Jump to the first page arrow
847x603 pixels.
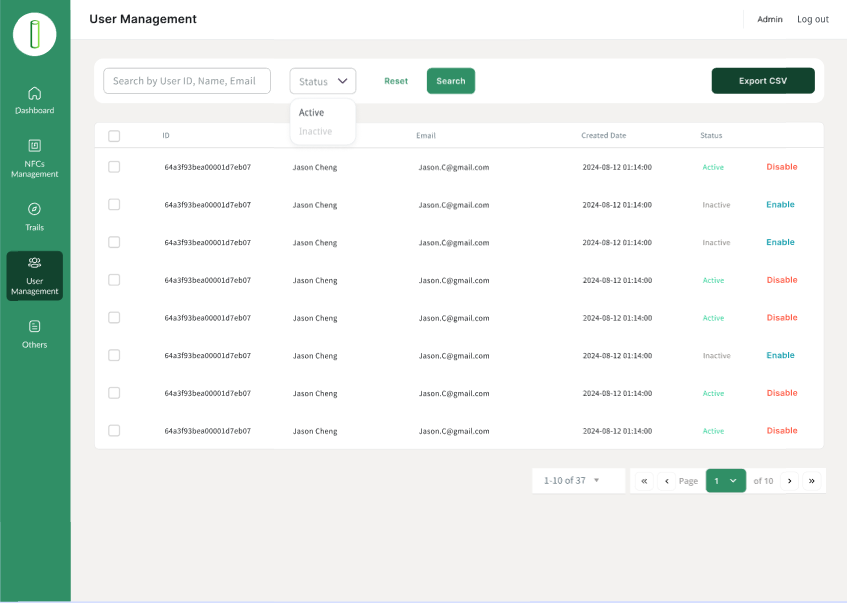pos(644,481)
